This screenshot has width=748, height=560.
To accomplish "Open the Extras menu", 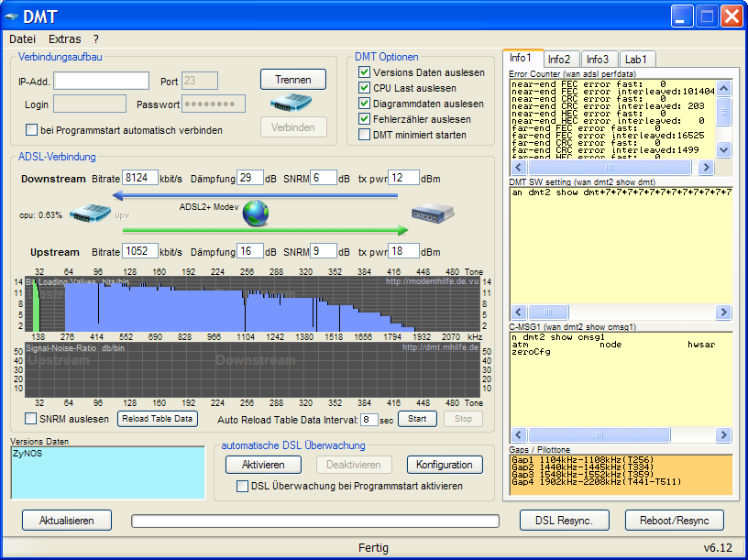I will pyautogui.click(x=64, y=39).
